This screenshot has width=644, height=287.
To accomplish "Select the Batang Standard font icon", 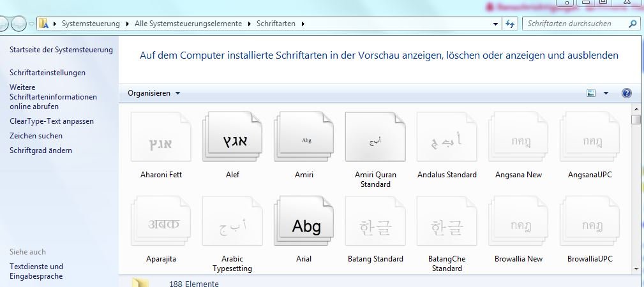I will coord(375,221).
